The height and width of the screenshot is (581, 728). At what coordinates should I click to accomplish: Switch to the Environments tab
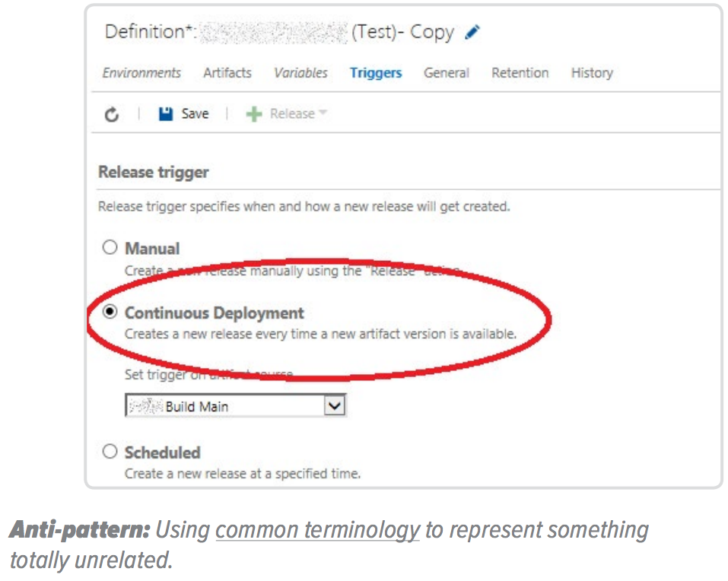coord(141,73)
